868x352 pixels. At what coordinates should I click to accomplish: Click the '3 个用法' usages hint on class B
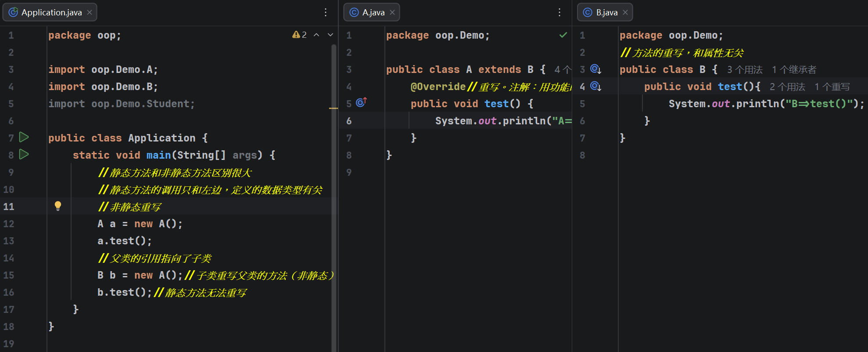click(745, 69)
